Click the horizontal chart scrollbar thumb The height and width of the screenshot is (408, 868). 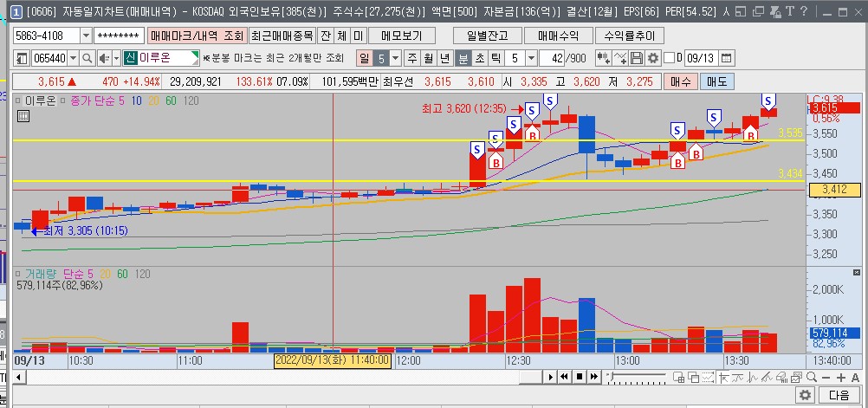pos(531,378)
